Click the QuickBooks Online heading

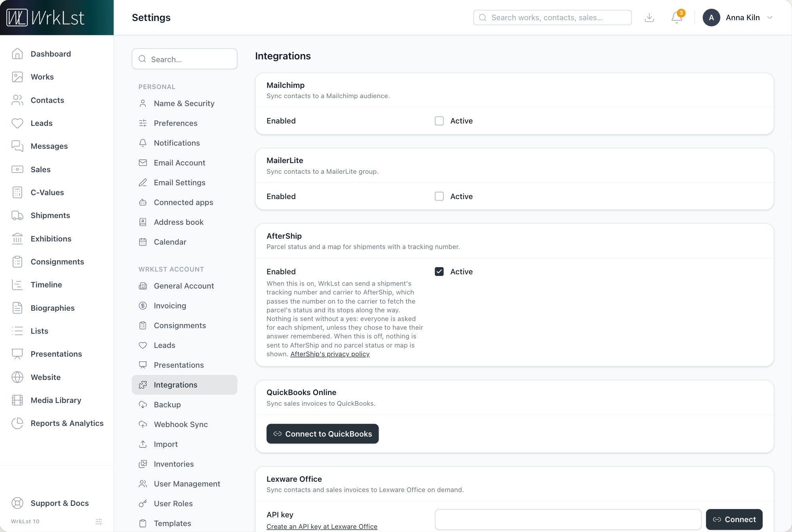click(301, 392)
